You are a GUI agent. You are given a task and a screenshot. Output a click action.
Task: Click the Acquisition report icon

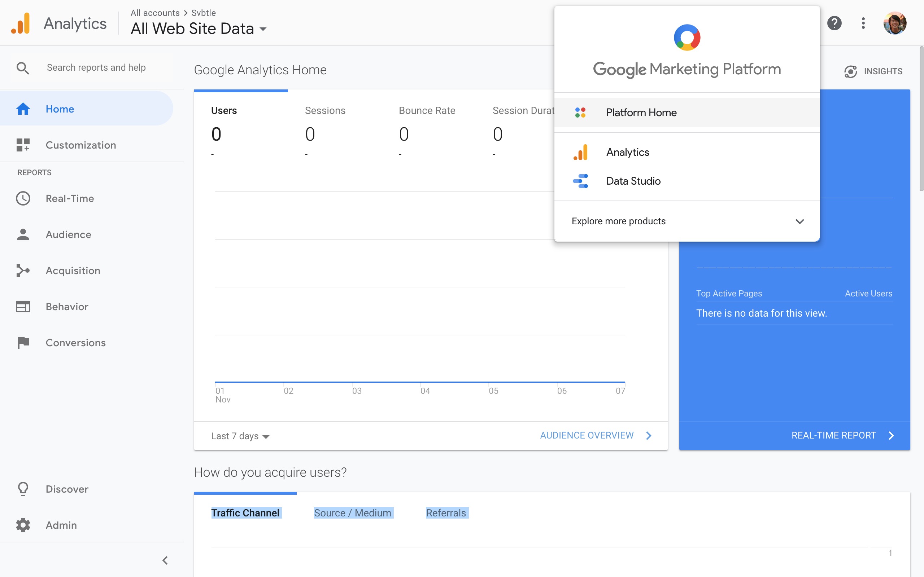point(22,270)
